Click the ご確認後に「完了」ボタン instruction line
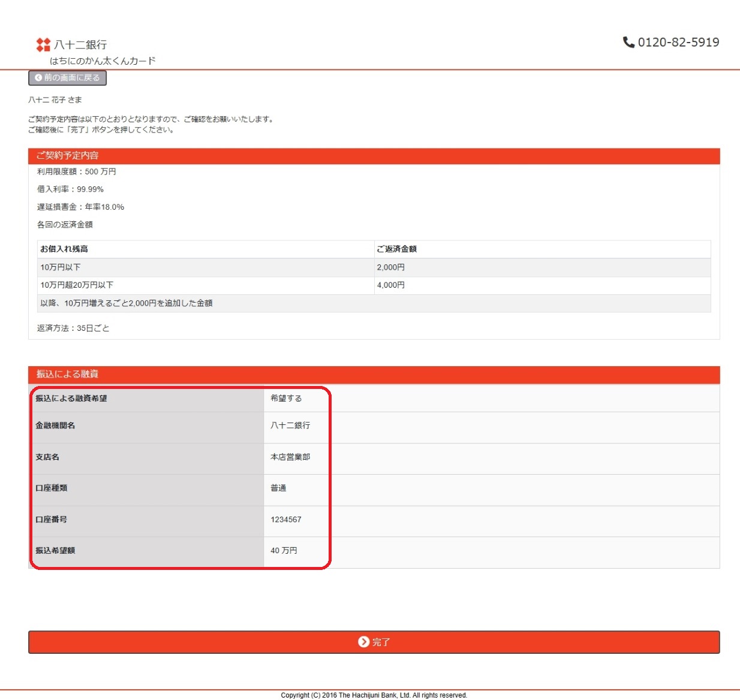The width and height of the screenshot is (740, 700). 103,129
